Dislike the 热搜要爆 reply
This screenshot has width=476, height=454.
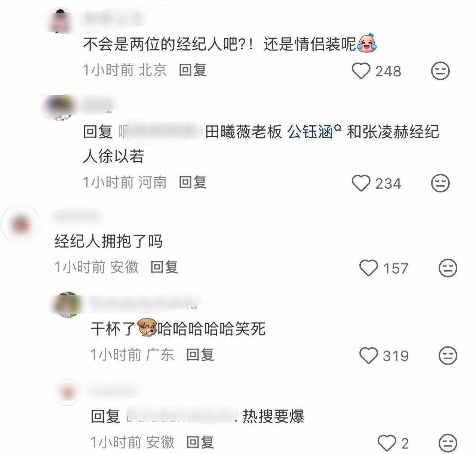448,443
